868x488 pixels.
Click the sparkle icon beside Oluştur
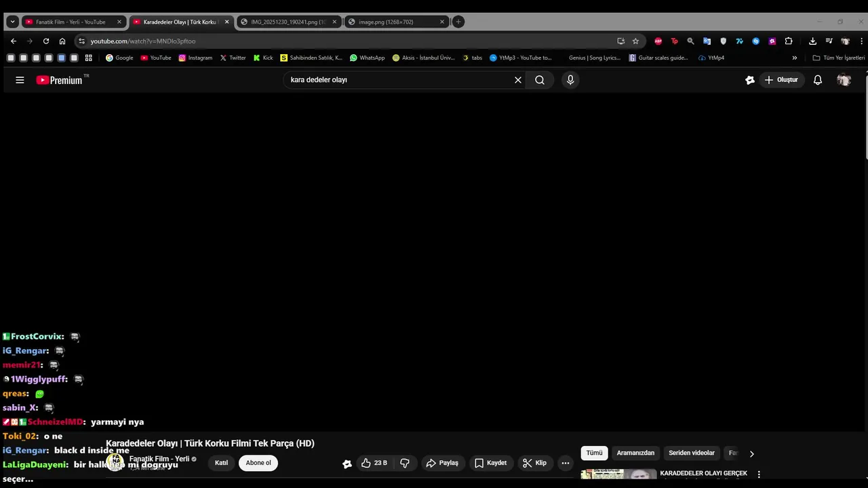(750, 80)
